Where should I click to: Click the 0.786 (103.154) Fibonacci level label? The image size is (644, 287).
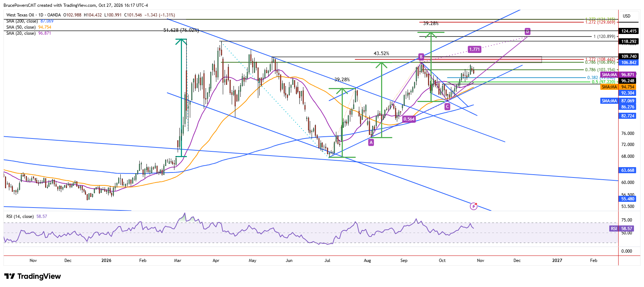600,70
